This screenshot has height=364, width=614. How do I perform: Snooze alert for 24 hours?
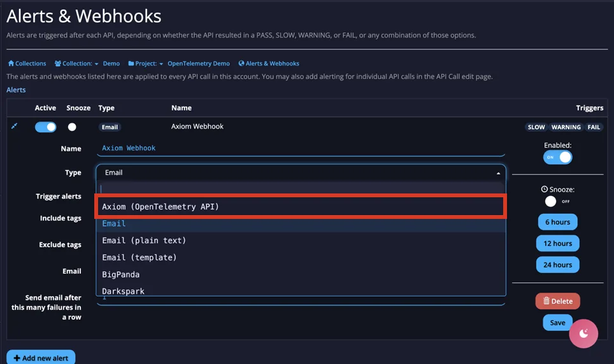(x=557, y=265)
